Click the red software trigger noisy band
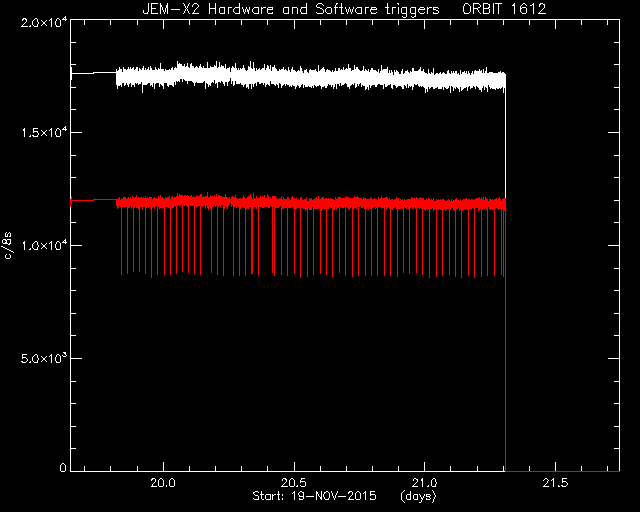640x512 pixels. (x=310, y=203)
